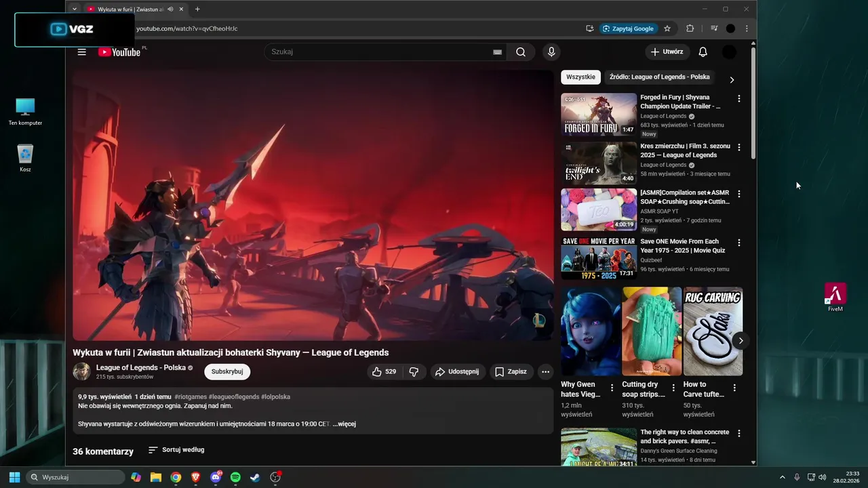Click Zapytaj Google lens button
The image size is (868, 488).
coord(628,28)
